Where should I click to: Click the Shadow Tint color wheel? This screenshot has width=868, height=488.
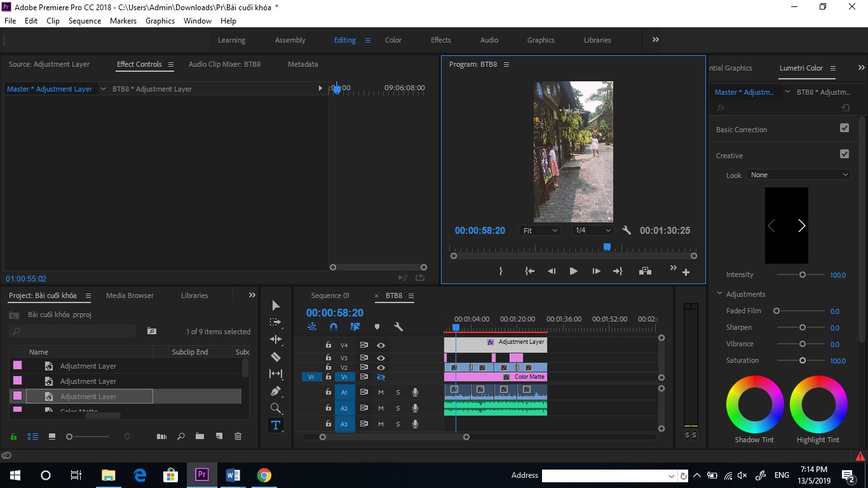pos(754,404)
